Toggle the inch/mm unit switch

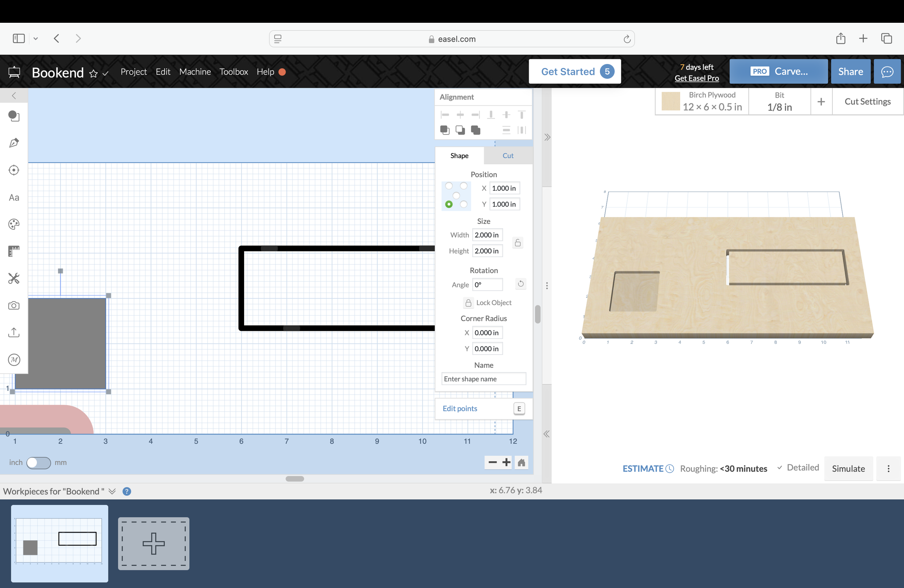pyautogui.click(x=38, y=463)
